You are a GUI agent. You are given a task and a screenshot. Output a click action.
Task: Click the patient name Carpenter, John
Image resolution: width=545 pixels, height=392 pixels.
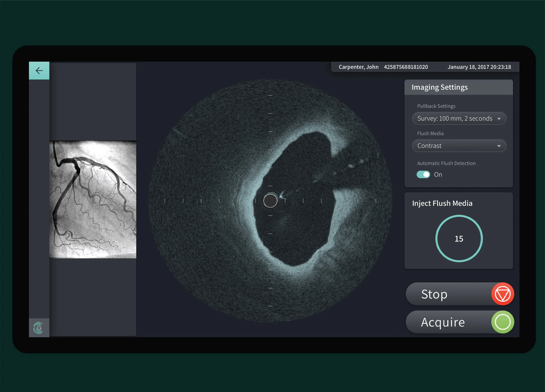358,67
